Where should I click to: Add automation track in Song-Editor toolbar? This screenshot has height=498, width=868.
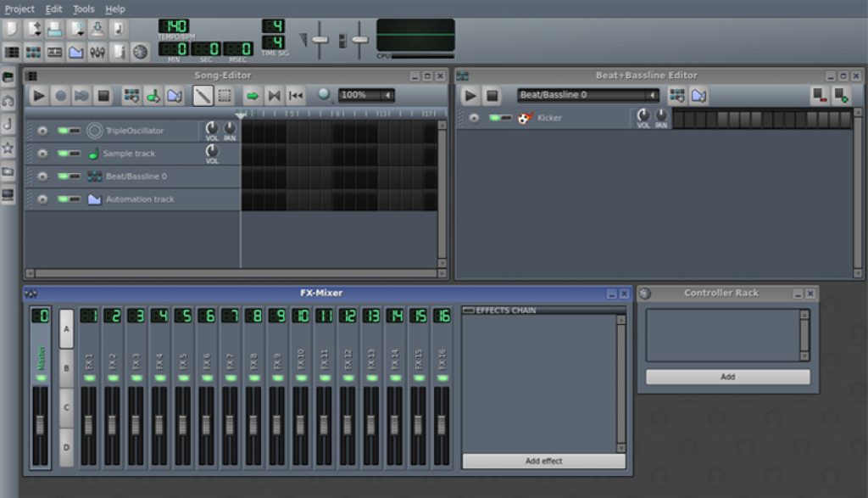(x=175, y=96)
